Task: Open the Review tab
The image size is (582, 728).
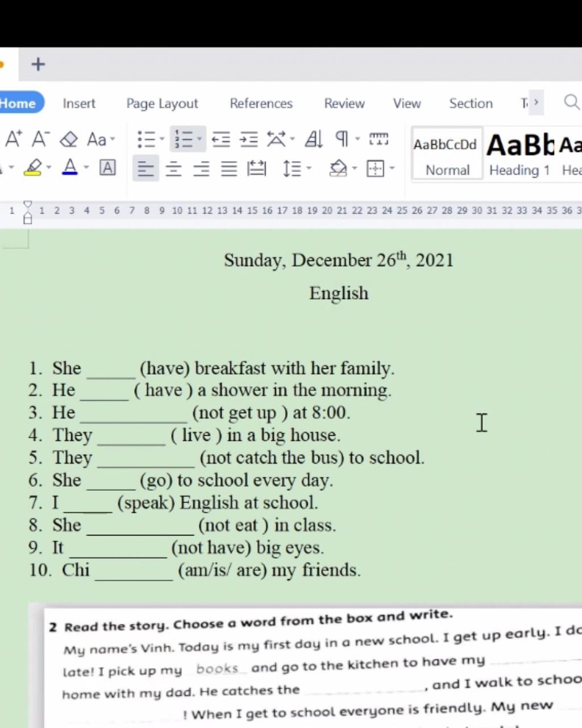Action: pos(344,104)
